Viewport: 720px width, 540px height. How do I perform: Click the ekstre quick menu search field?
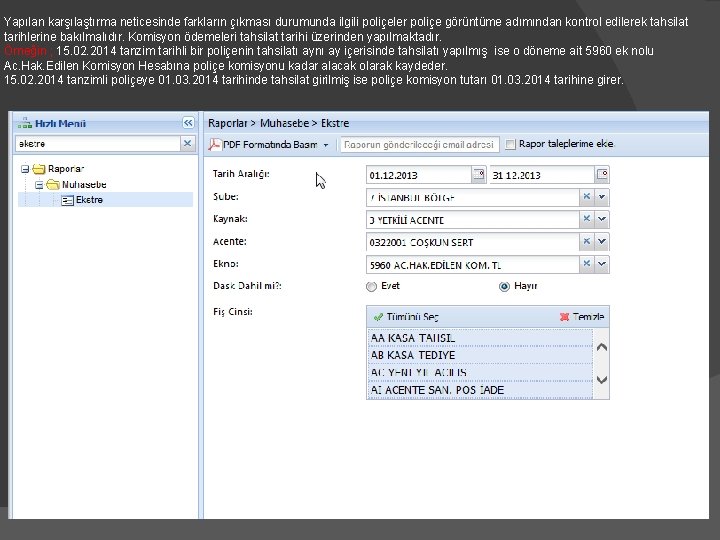click(98, 144)
